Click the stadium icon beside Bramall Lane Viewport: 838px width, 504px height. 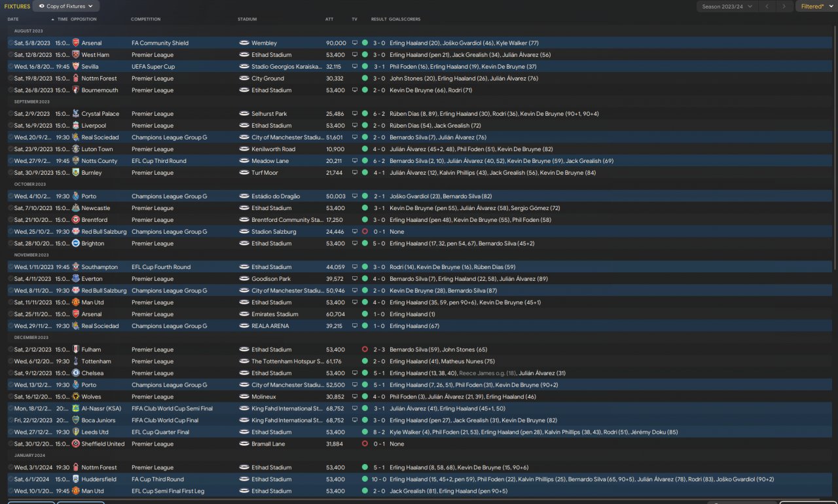[x=244, y=444]
